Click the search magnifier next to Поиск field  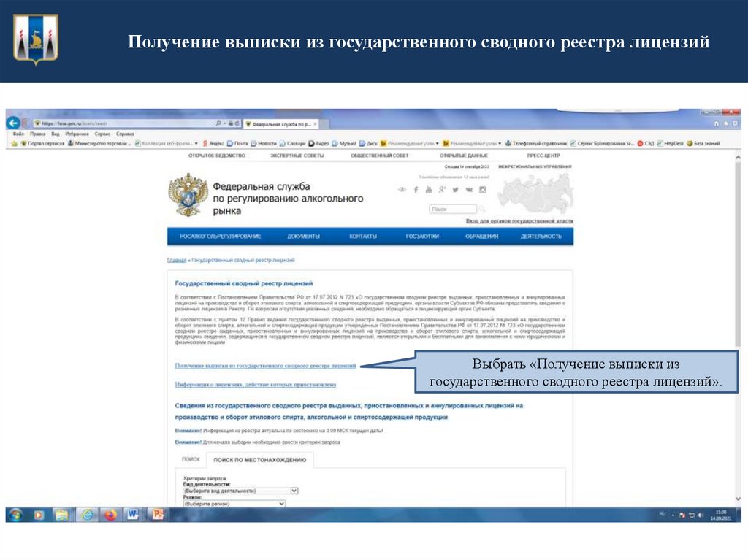point(482,210)
